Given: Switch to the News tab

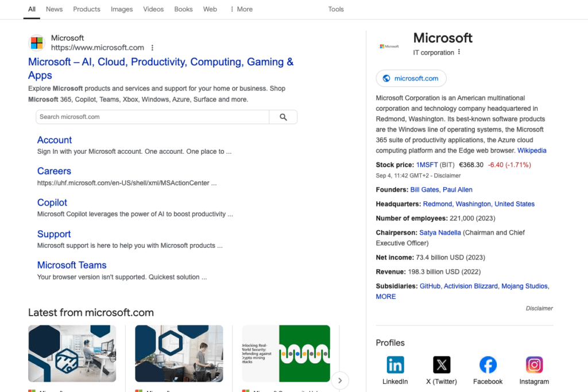Looking at the screenshot, I should pos(55,9).
